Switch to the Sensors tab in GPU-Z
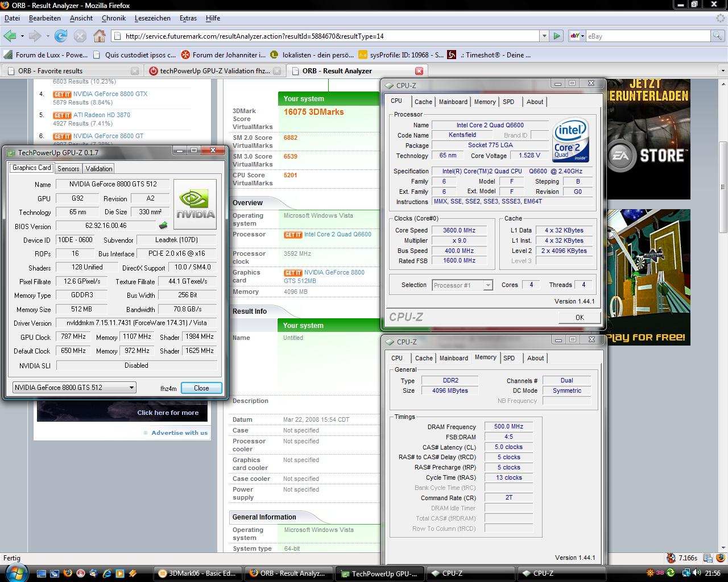Viewport: 728px width, 582px height. (x=68, y=168)
